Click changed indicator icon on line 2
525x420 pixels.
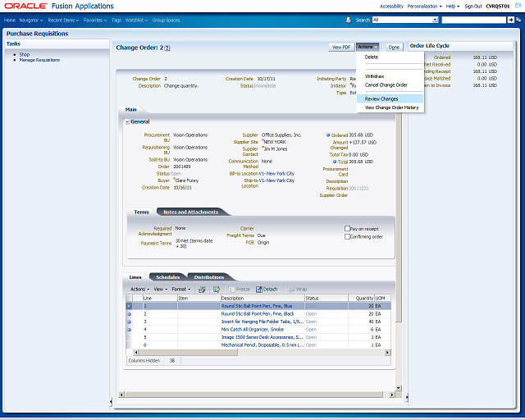click(x=129, y=314)
